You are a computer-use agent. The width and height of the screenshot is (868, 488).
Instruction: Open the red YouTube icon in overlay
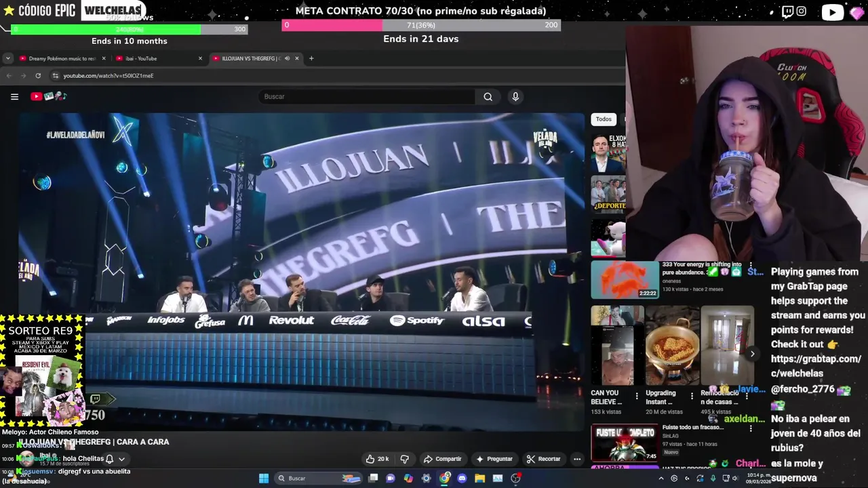click(x=832, y=12)
